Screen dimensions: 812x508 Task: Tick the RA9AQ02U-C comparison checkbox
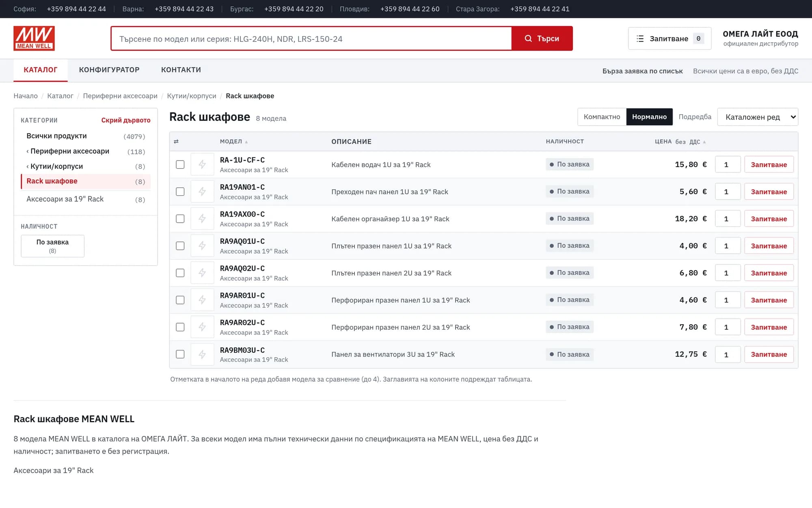(180, 273)
